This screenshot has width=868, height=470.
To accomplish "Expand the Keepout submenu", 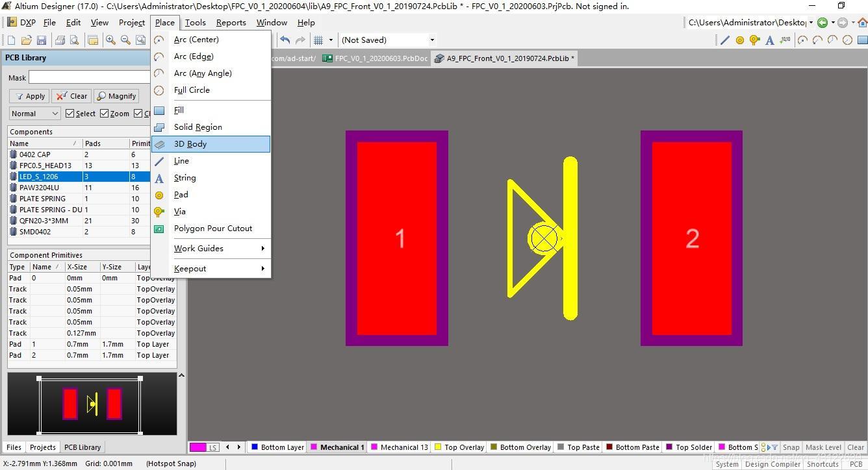I will pyautogui.click(x=211, y=269).
